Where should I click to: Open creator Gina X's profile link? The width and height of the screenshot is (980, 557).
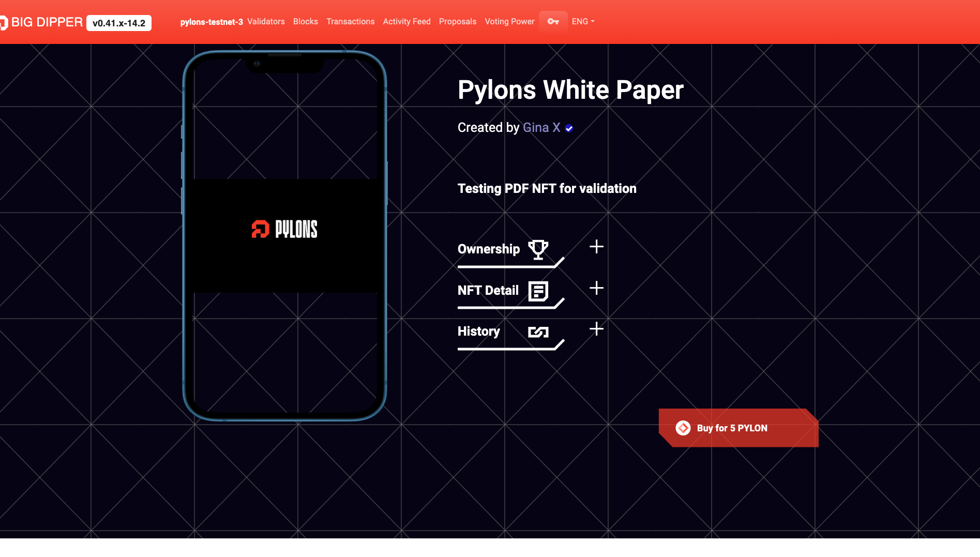[x=540, y=127]
